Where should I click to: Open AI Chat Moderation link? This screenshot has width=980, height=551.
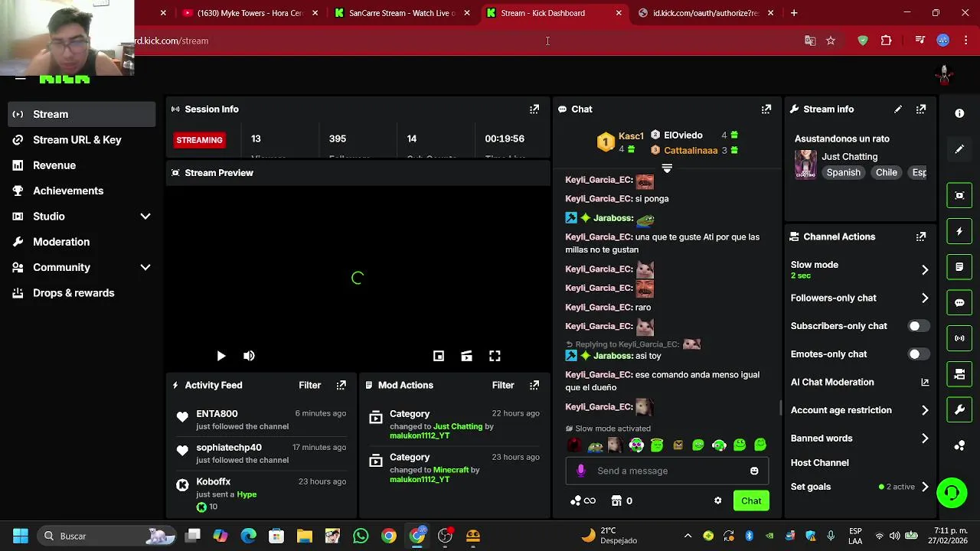coord(860,382)
